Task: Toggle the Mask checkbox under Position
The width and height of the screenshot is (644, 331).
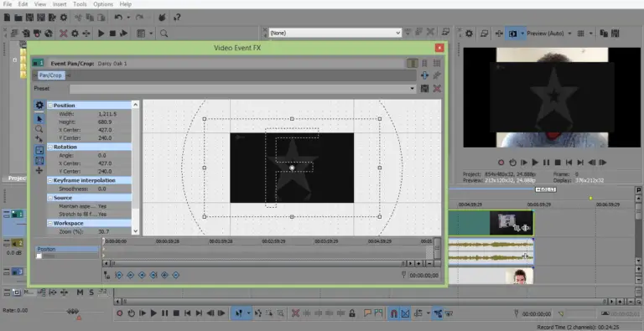Action: (x=39, y=256)
